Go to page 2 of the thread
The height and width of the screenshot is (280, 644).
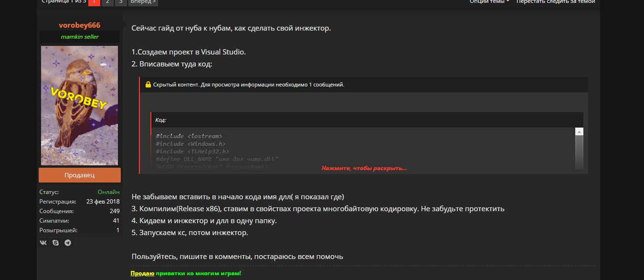click(x=107, y=2)
